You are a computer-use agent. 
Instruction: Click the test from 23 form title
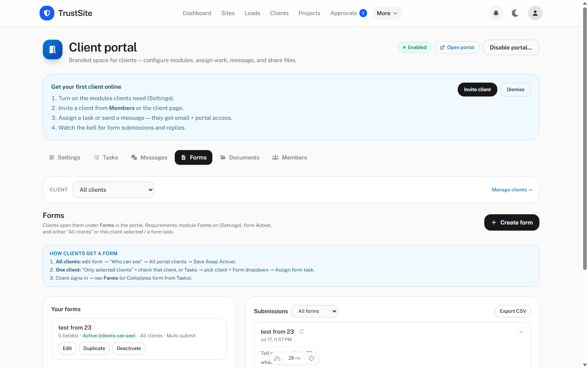click(75, 328)
